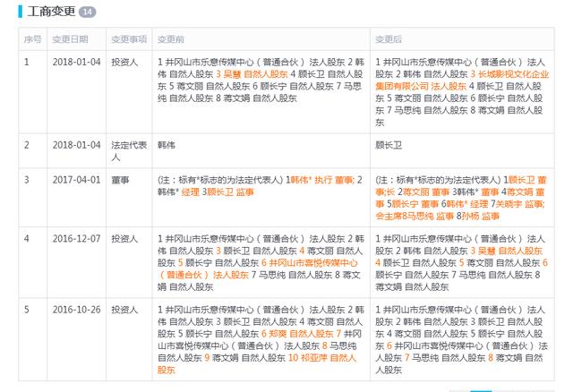Click row number 4 in 序号 column
Screen dimensions: 573x392
(26, 239)
